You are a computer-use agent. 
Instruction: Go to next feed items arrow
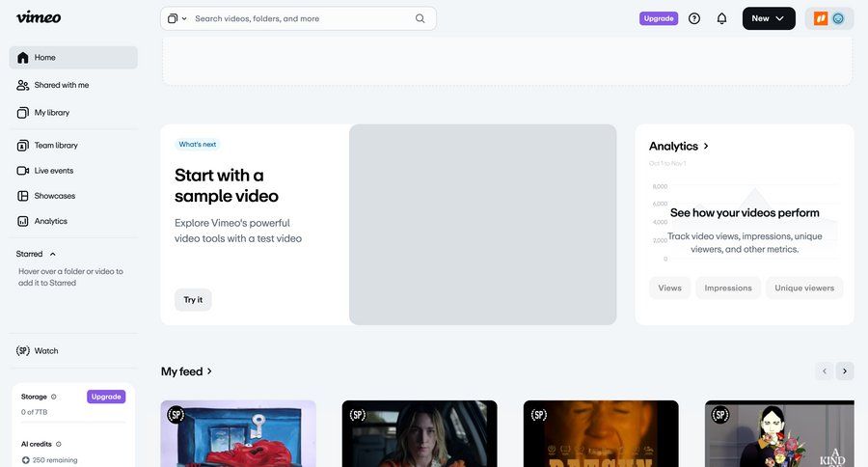(x=845, y=371)
